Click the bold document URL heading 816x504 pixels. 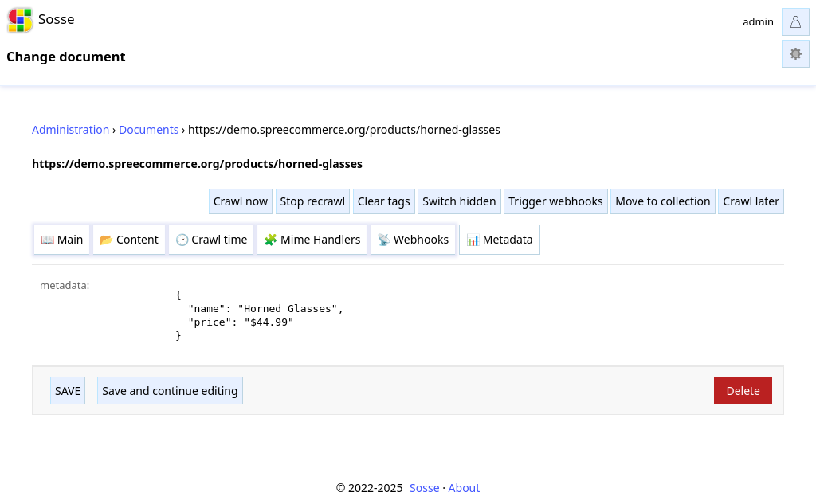coord(198,164)
